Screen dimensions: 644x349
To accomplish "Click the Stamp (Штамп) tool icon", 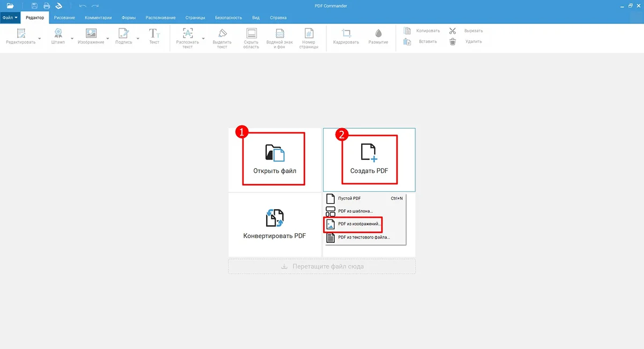I will coord(58,34).
